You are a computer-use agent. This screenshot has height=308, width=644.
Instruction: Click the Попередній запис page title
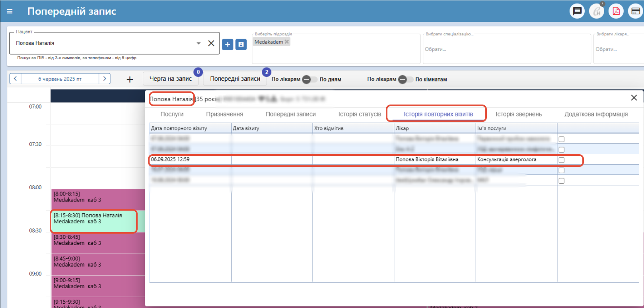tap(72, 11)
